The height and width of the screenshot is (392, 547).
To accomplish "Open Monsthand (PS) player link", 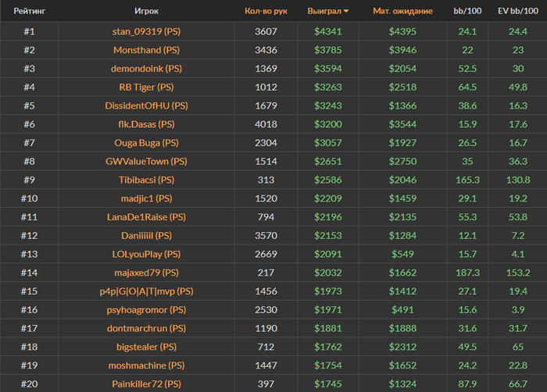I will tap(146, 50).
